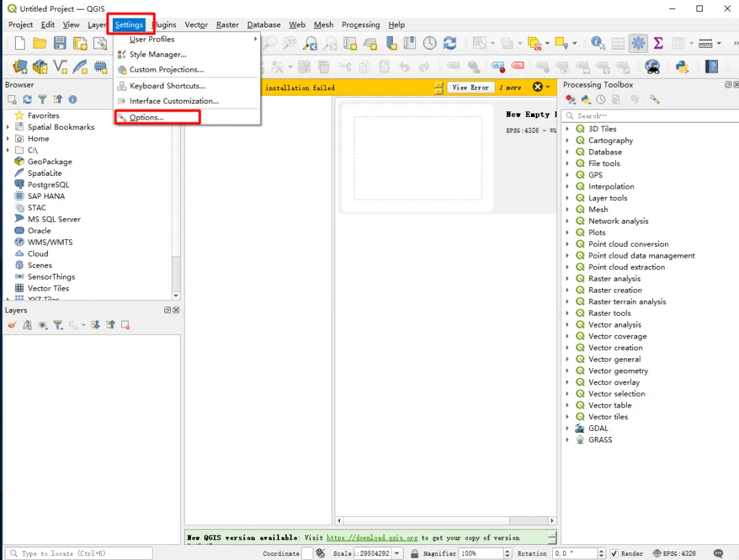The image size is (739, 560).
Task: Expand the GDAL provider group
Action: pyautogui.click(x=567, y=428)
